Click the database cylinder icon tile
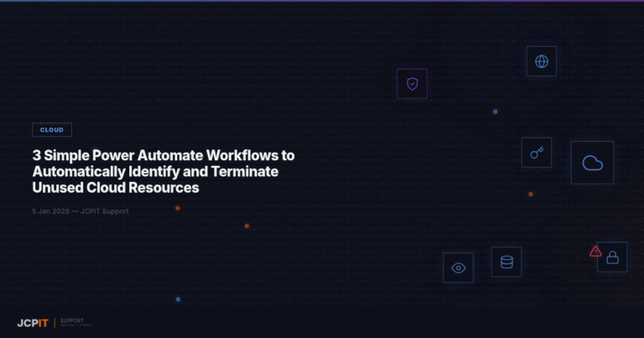The width and height of the screenshot is (644, 338). (506, 262)
